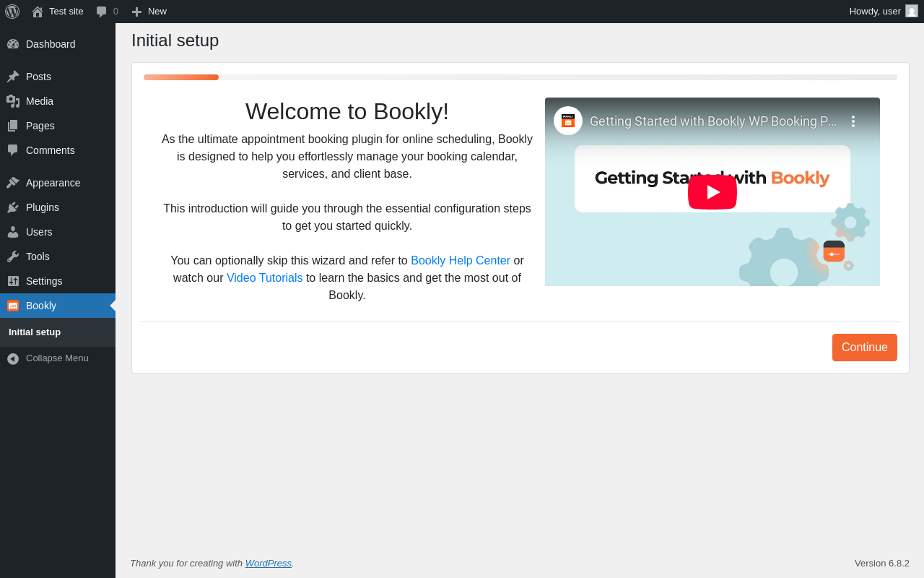Click the plus icon beside New
Image resolution: width=924 pixels, height=578 pixels.
(136, 12)
